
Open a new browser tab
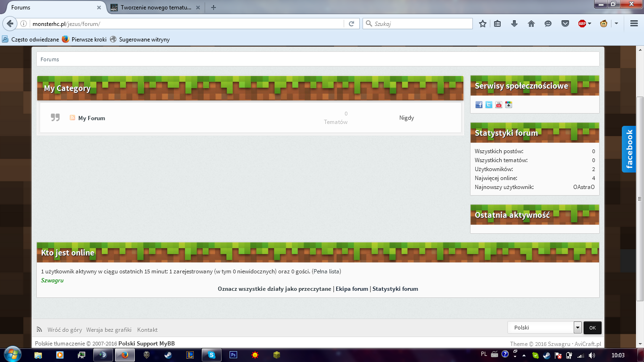coord(214,8)
